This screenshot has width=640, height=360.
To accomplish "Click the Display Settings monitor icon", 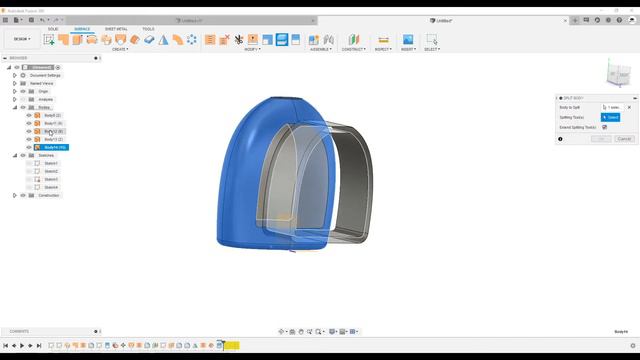I will (332, 332).
